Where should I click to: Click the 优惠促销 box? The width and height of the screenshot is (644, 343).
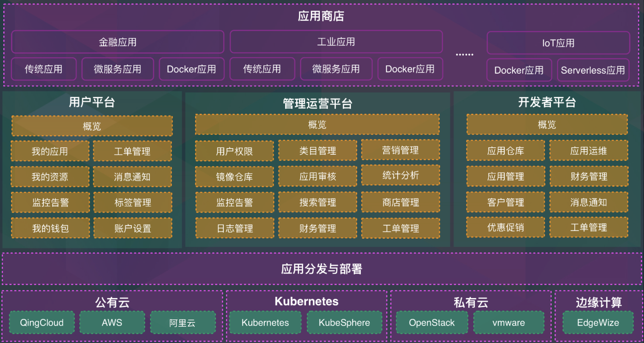506,227
